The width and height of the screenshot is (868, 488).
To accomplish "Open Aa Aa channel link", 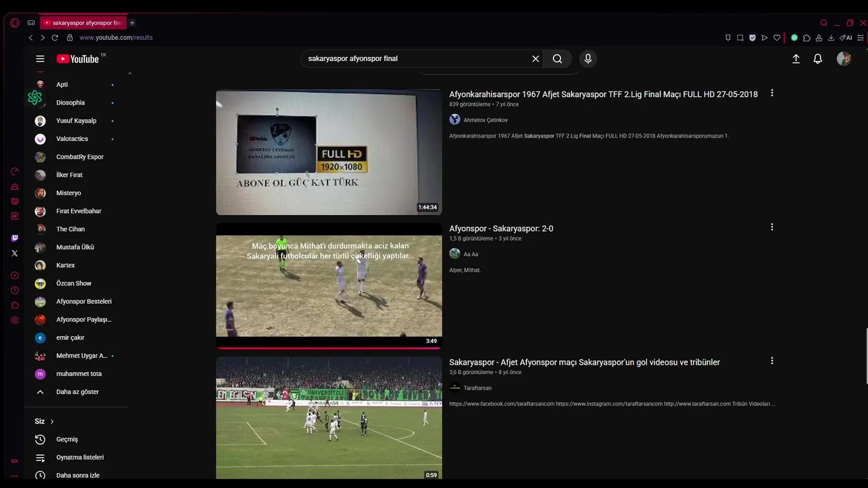I will pos(471,254).
